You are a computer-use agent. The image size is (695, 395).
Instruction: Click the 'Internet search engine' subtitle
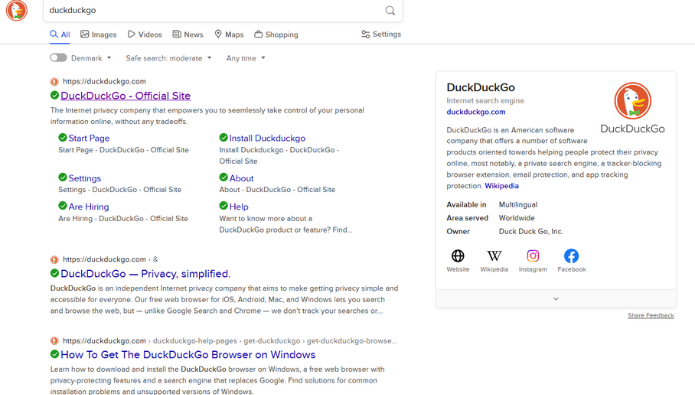tap(485, 101)
